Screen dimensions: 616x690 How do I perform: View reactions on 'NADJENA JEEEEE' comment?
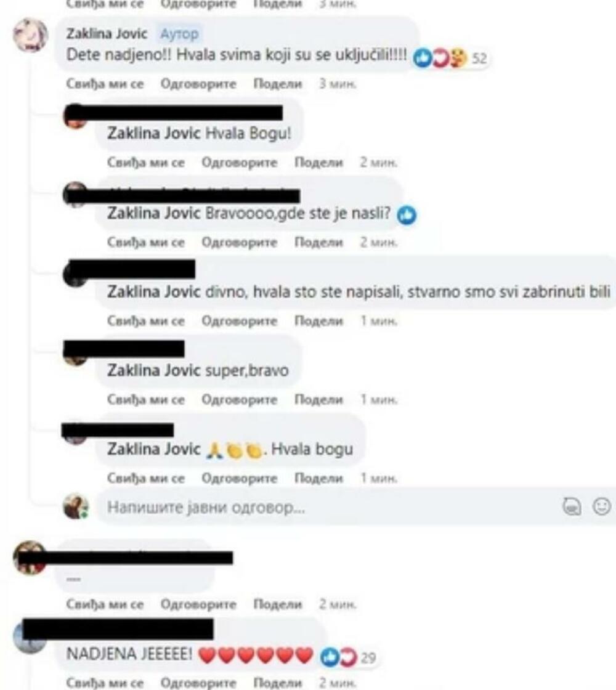(348, 657)
